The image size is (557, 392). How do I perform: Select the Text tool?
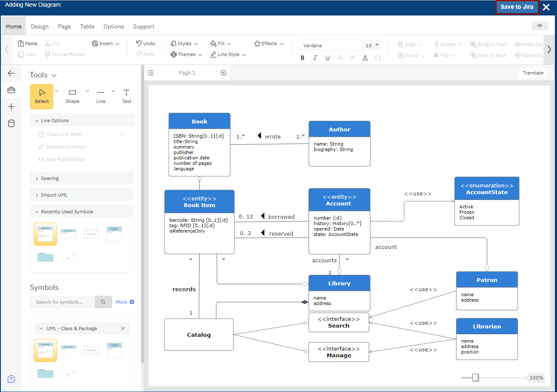click(x=126, y=96)
